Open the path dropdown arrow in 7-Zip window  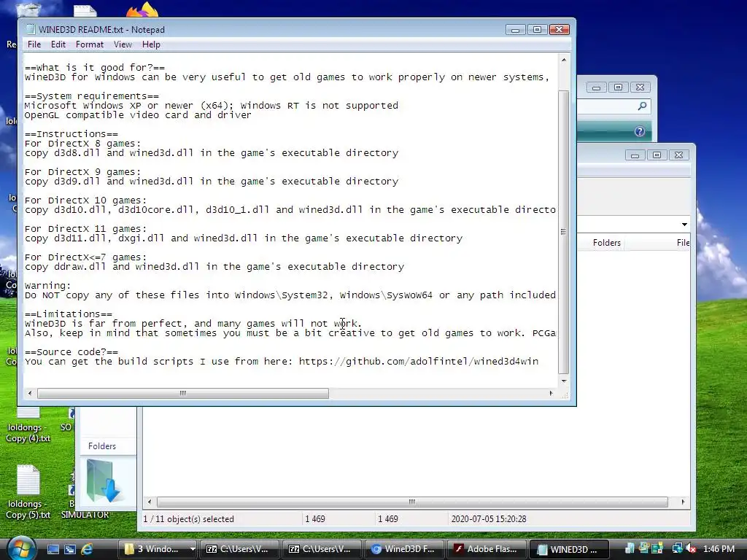pyautogui.click(x=684, y=225)
